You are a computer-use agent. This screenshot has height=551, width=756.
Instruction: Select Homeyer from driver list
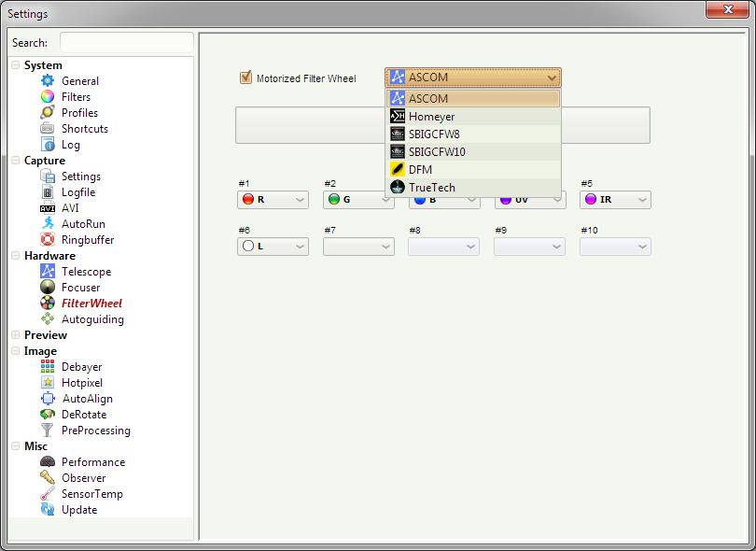(473, 117)
